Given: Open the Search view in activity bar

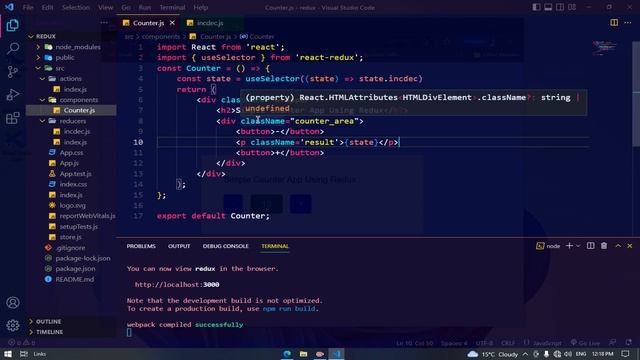Looking at the screenshot, I should click(13, 48).
